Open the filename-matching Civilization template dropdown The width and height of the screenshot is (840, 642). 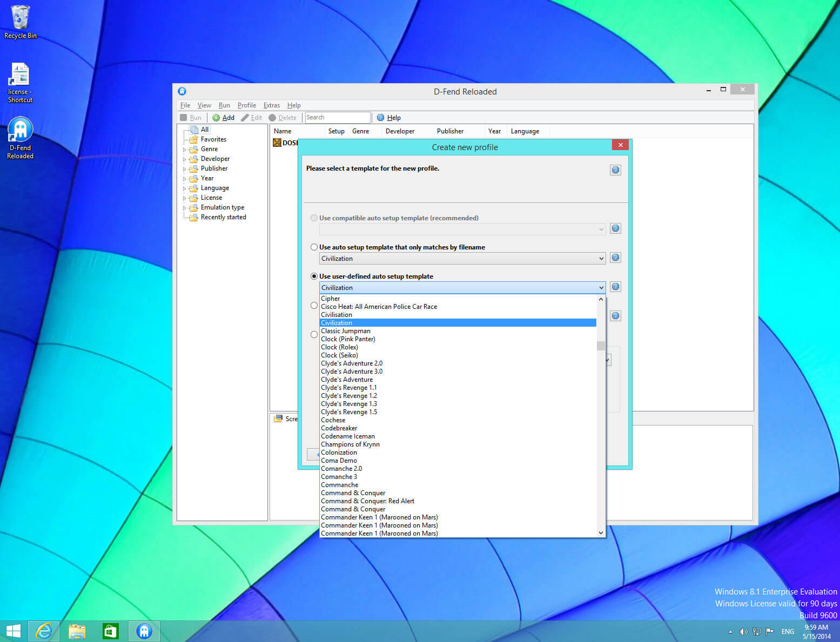pos(462,259)
